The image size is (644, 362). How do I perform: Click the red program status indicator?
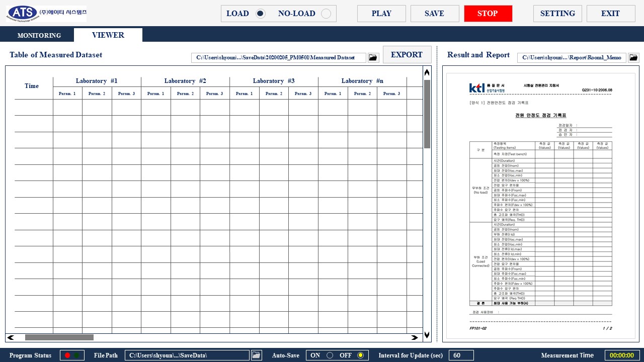[67, 355]
